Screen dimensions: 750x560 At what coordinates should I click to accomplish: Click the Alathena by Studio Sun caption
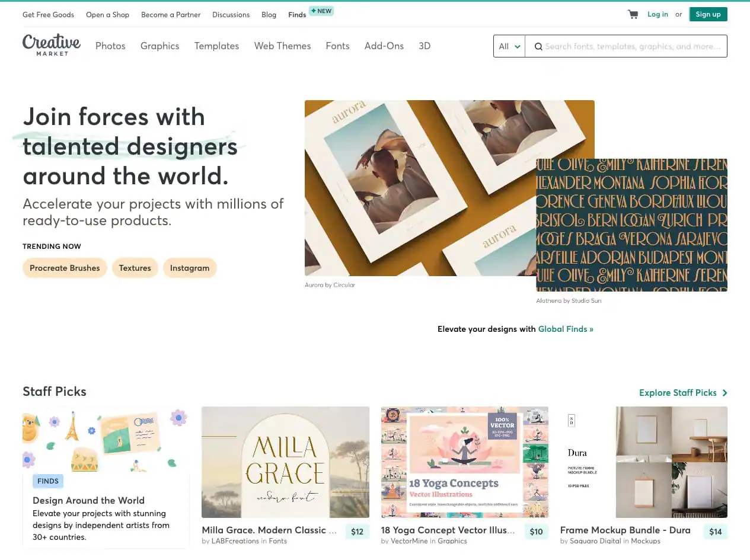click(x=569, y=300)
